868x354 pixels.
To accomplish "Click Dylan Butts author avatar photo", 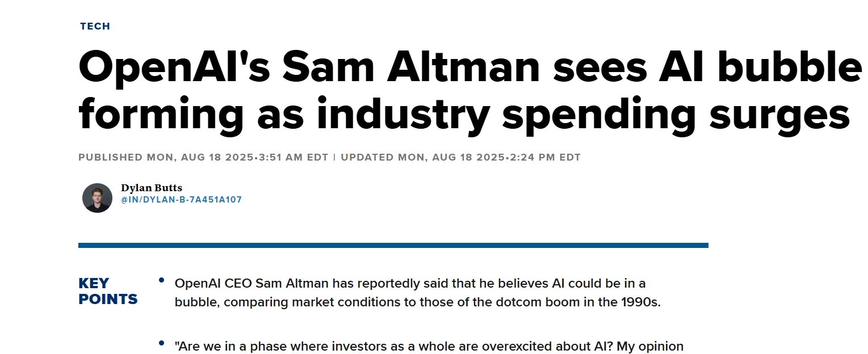I will pos(97,197).
